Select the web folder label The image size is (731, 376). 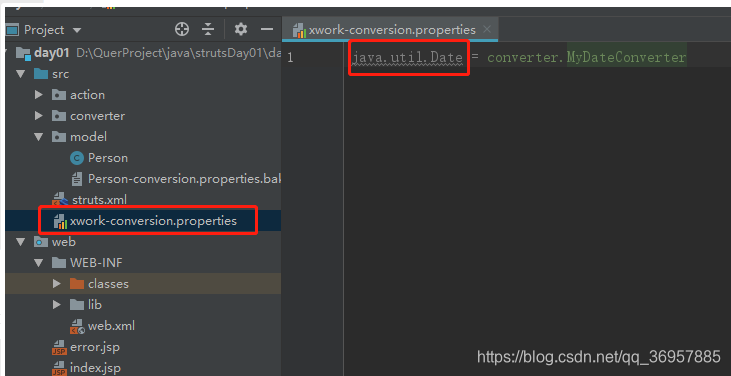64,242
